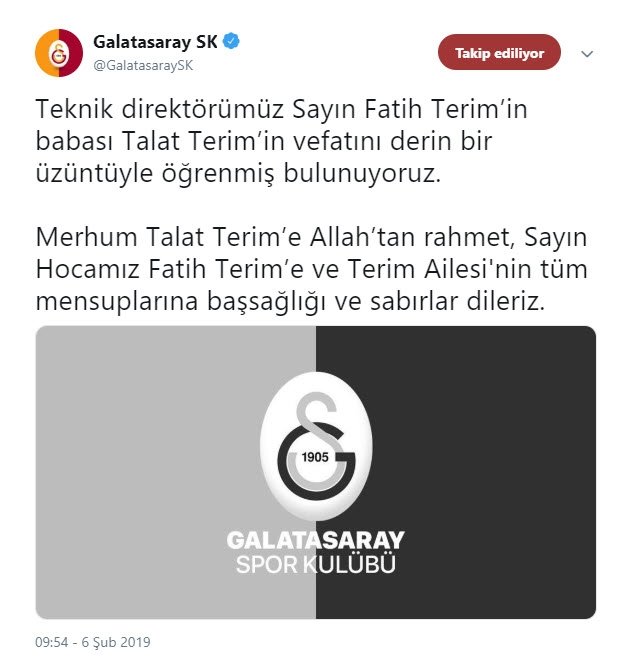
Task: Open the tweet timestamp 09:54 - 6 Şub 2019
Action: pos(93,642)
